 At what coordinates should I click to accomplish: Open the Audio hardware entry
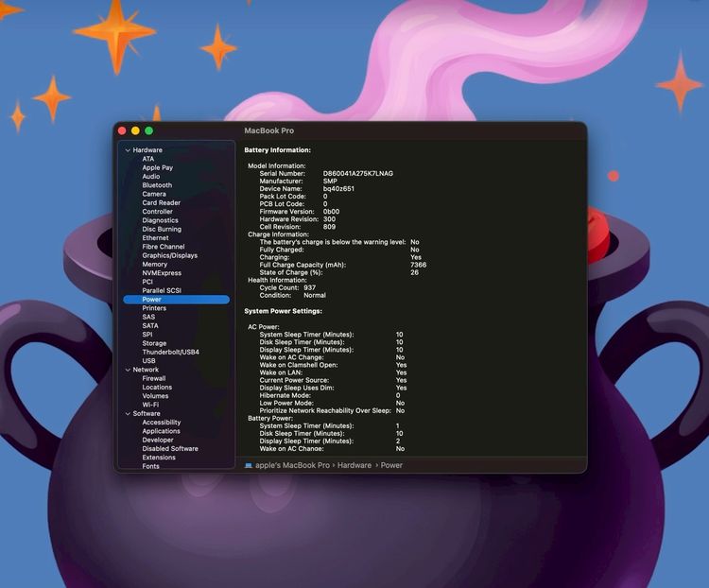150,177
